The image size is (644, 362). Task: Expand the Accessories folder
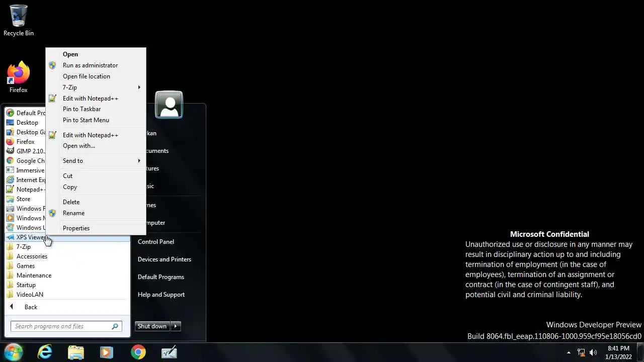click(67, 256)
